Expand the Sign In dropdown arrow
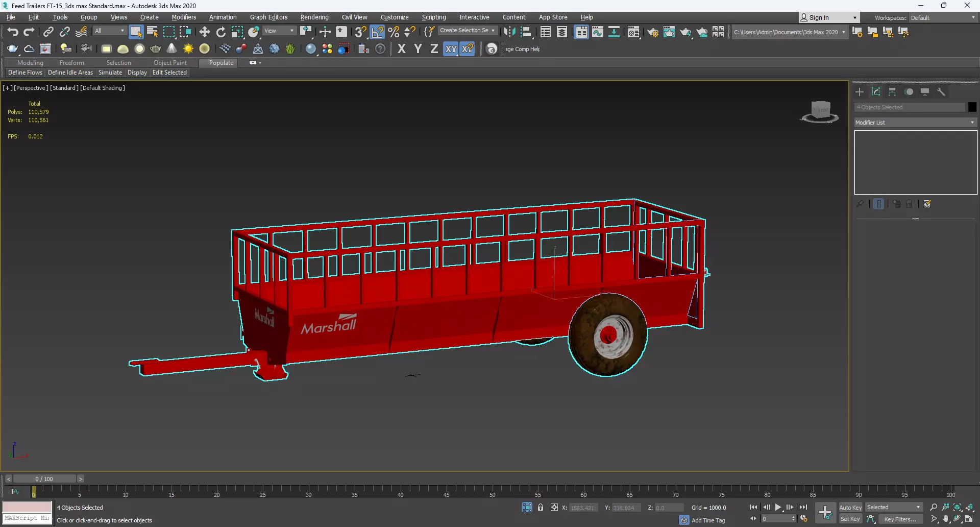 tap(855, 18)
